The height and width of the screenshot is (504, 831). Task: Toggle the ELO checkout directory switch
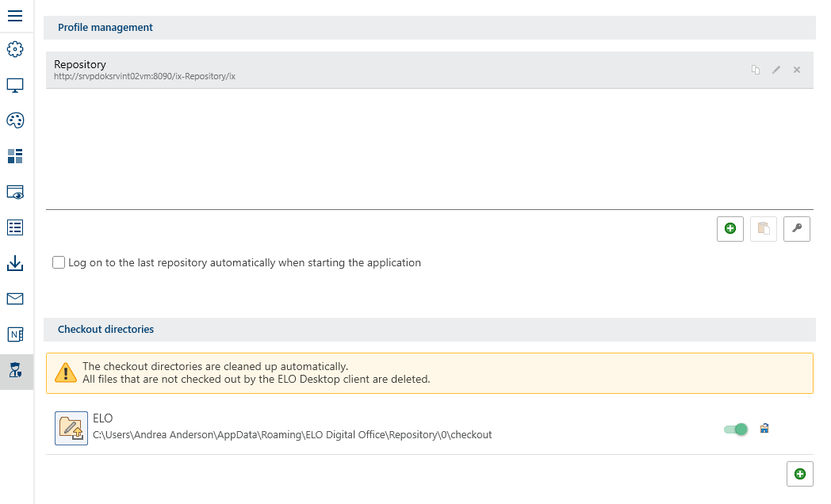[736, 430]
